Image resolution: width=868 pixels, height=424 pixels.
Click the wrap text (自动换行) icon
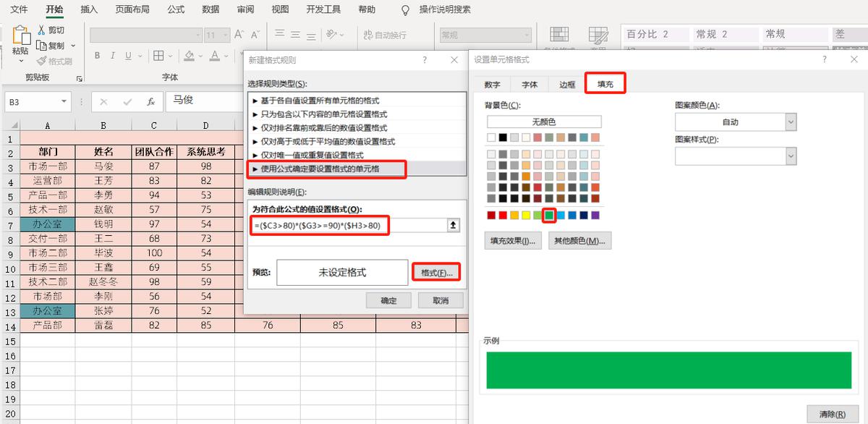(x=368, y=35)
